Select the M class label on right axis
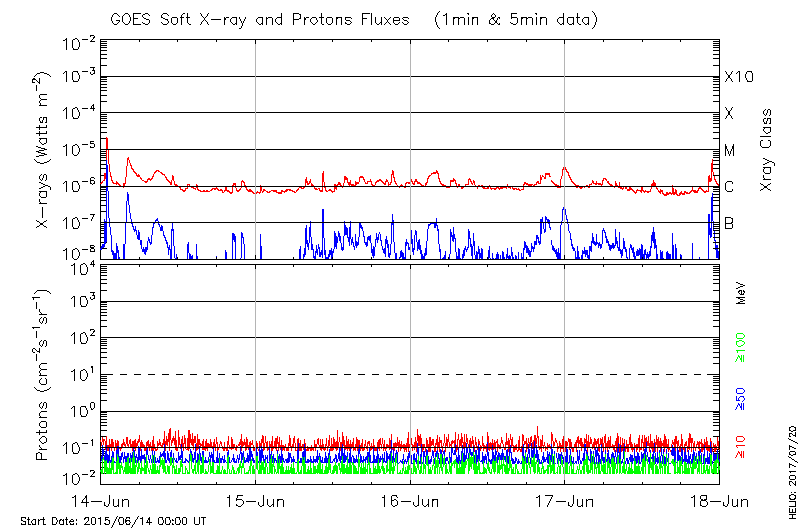 (x=730, y=150)
